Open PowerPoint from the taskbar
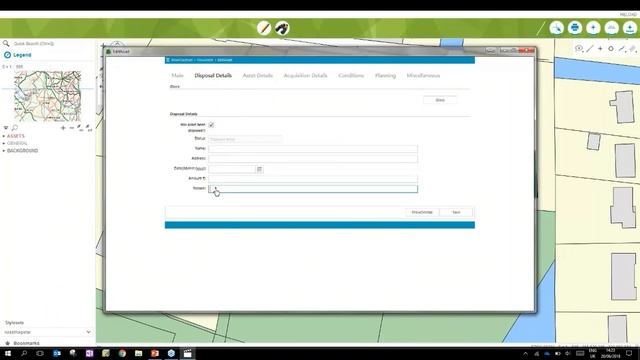This screenshot has width=640, height=360. 155,353
